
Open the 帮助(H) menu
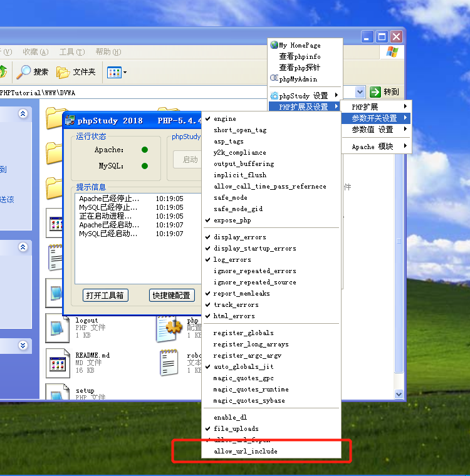[x=108, y=52]
